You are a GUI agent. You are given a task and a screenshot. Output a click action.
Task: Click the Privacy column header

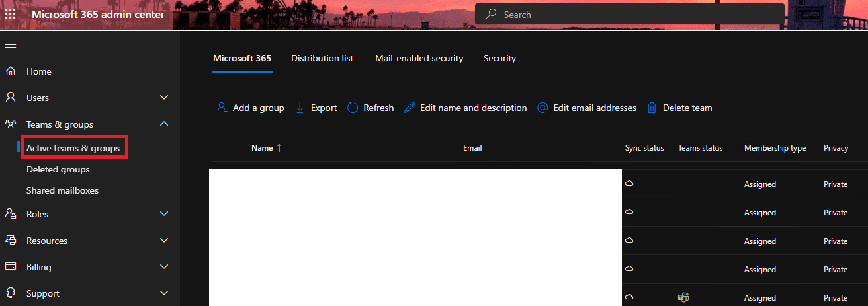[836, 148]
